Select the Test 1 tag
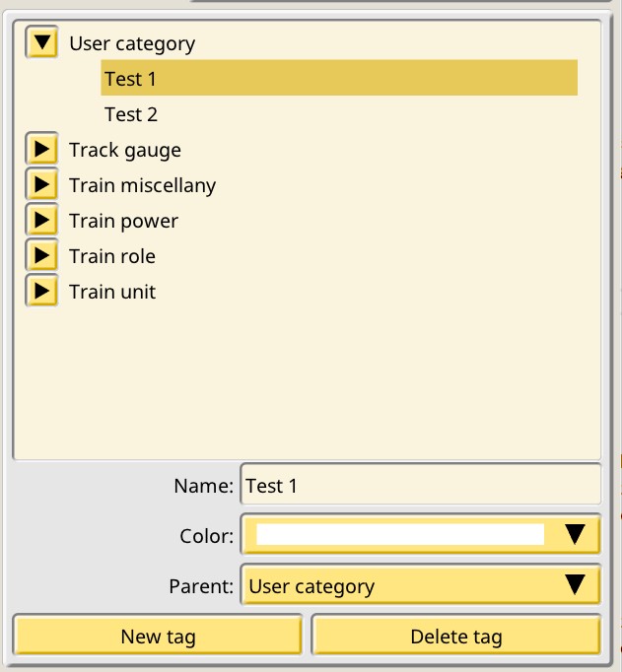This screenshot has width=622, height=672. tap(339, 78)
